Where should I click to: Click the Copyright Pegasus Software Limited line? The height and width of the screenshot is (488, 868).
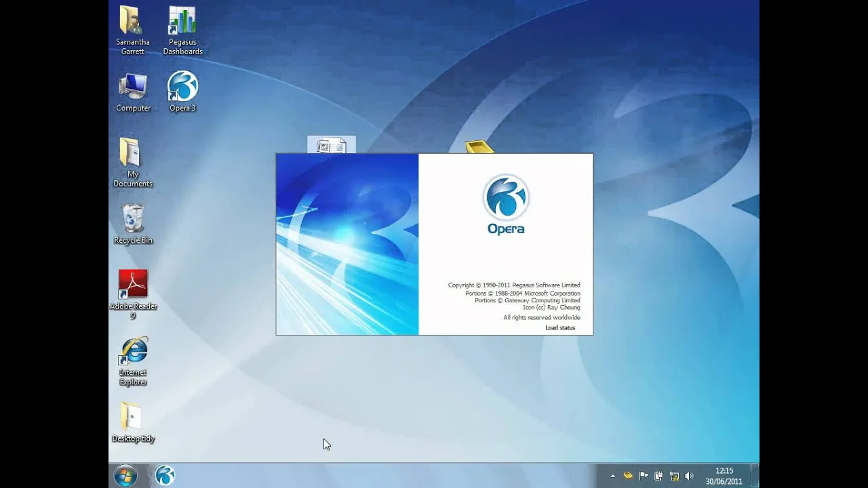[514, 285]
